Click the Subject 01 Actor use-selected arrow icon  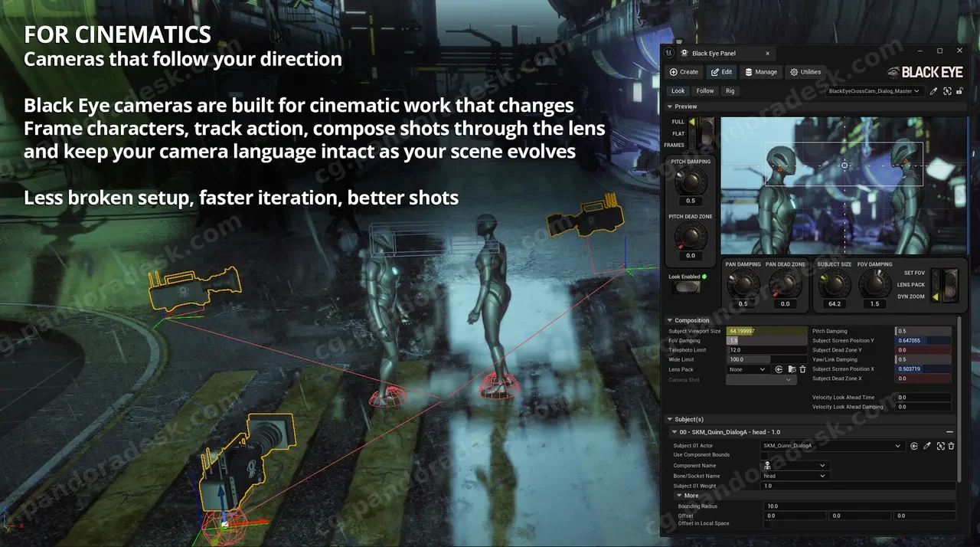[914, 446]
